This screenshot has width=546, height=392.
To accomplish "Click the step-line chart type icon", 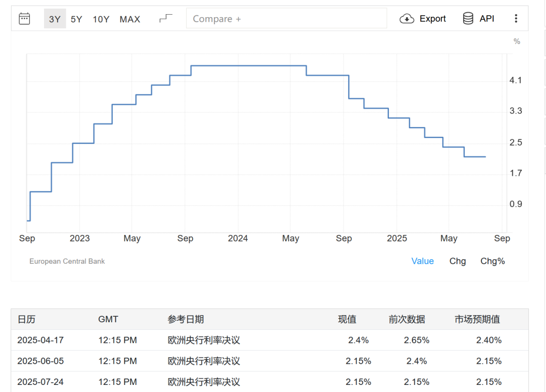I will [165, 17].
